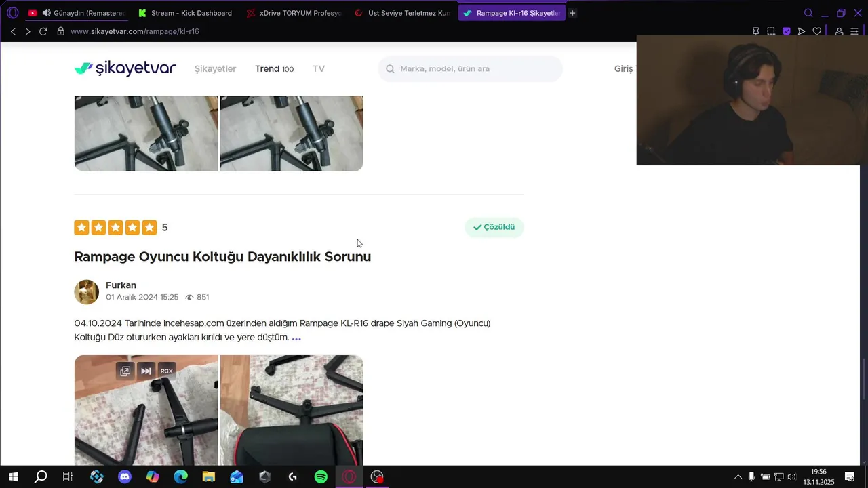
Task: Click the image pop-out overlay icon
Action: coord(125,371)
